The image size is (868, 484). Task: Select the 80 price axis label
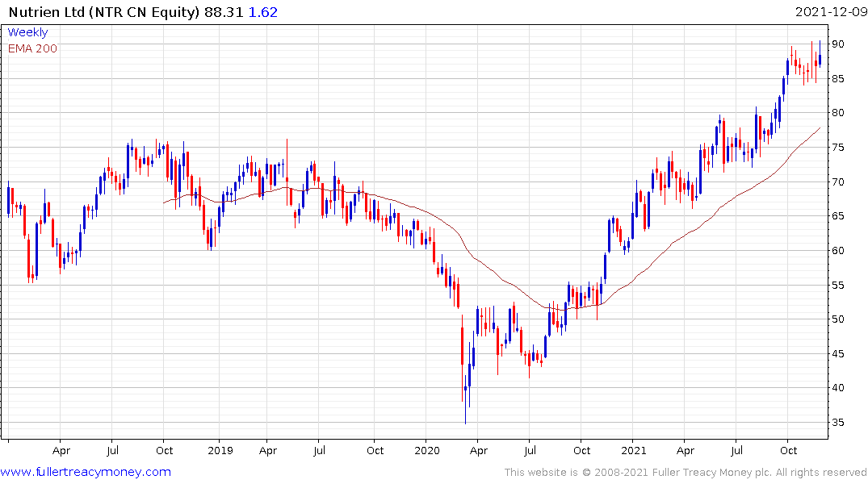tap(837, 113)
